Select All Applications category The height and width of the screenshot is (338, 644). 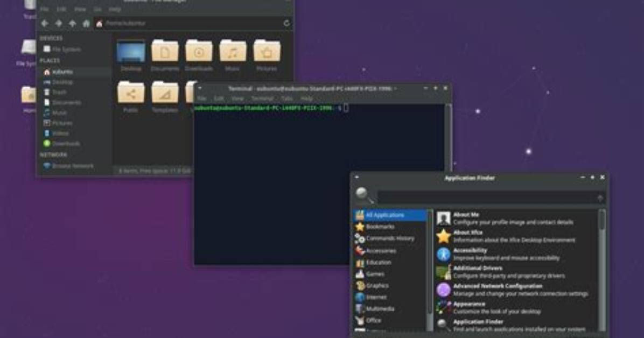[390, 215]
